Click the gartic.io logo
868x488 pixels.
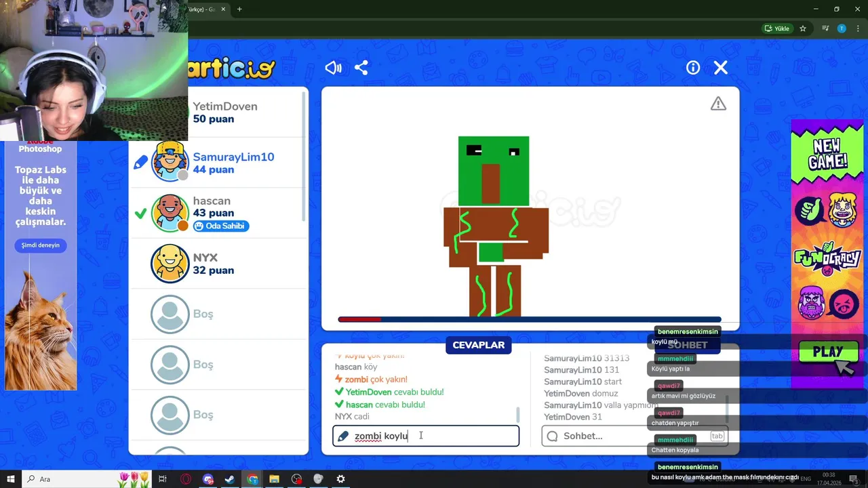(232, 68)
